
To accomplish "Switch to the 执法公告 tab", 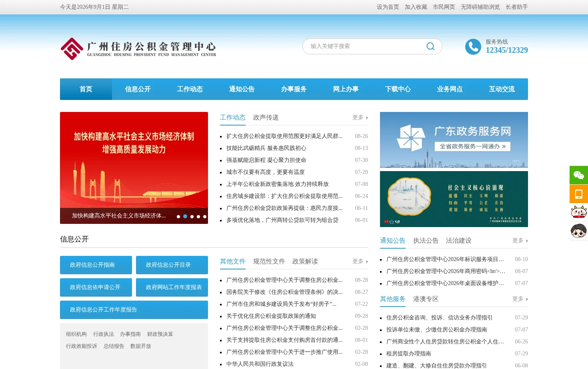I will pyautogui.click(x=426, y=241).
